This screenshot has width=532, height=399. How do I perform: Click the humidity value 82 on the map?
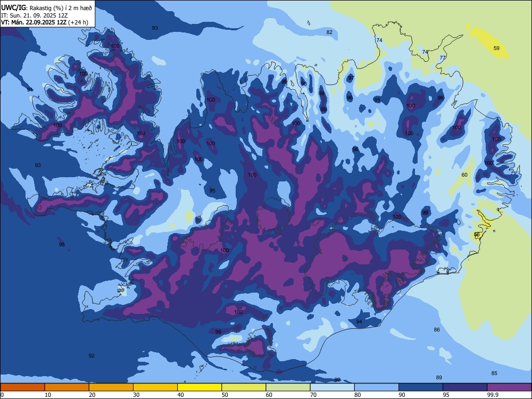point(329,32)
